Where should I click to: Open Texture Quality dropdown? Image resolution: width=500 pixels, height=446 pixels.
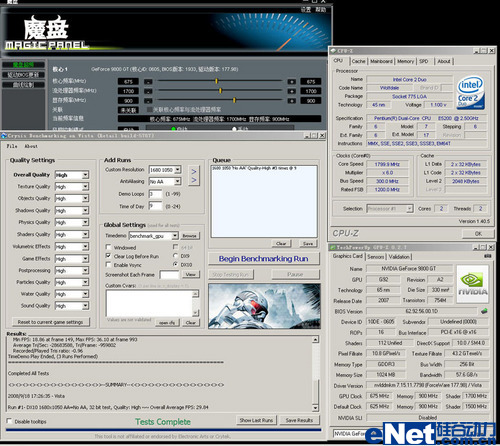[x=85, y=187]
